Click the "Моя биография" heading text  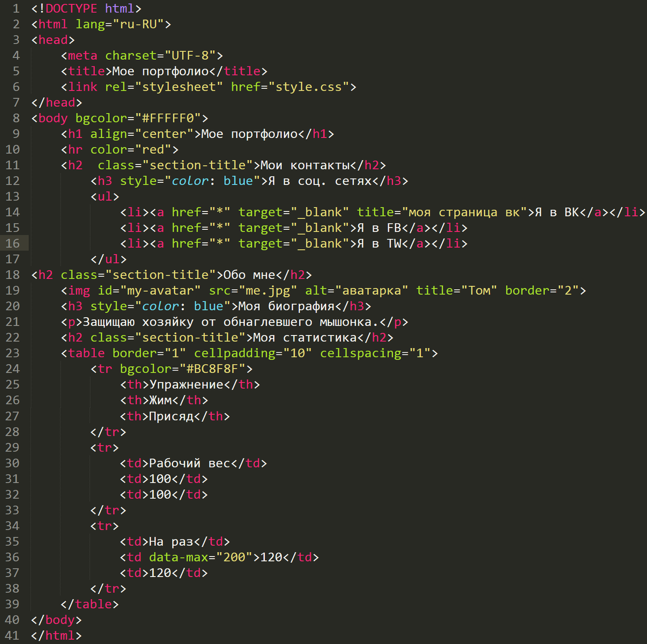coord(286,306)
